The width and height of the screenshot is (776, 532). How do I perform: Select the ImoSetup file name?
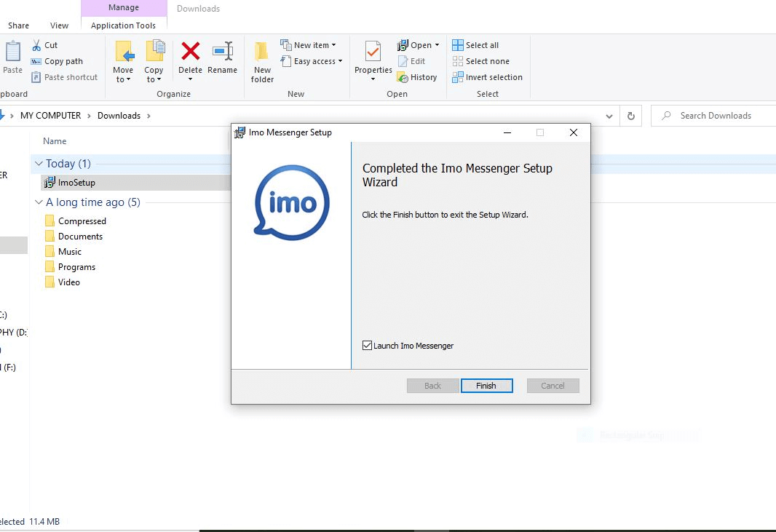click(x=76, y=183)
